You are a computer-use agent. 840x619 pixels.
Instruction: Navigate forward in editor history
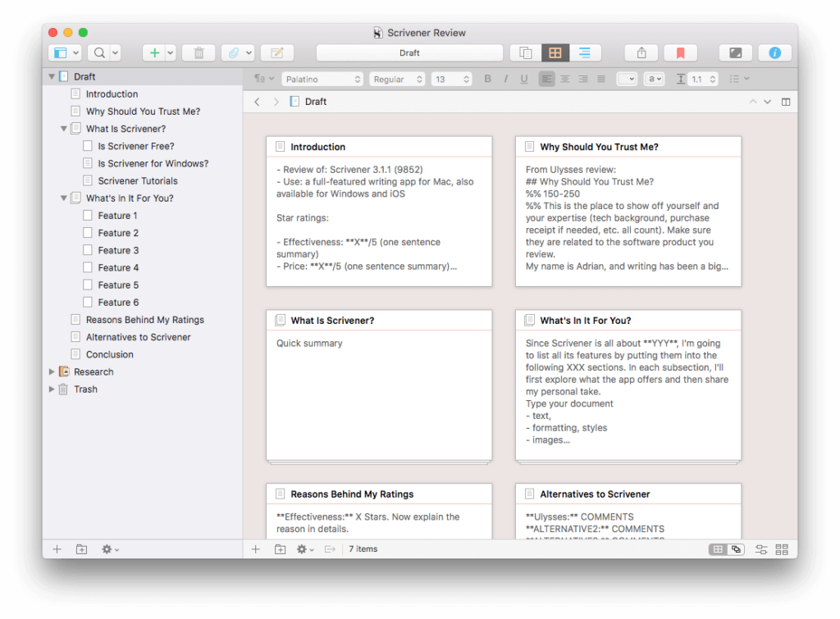[276, 102]
